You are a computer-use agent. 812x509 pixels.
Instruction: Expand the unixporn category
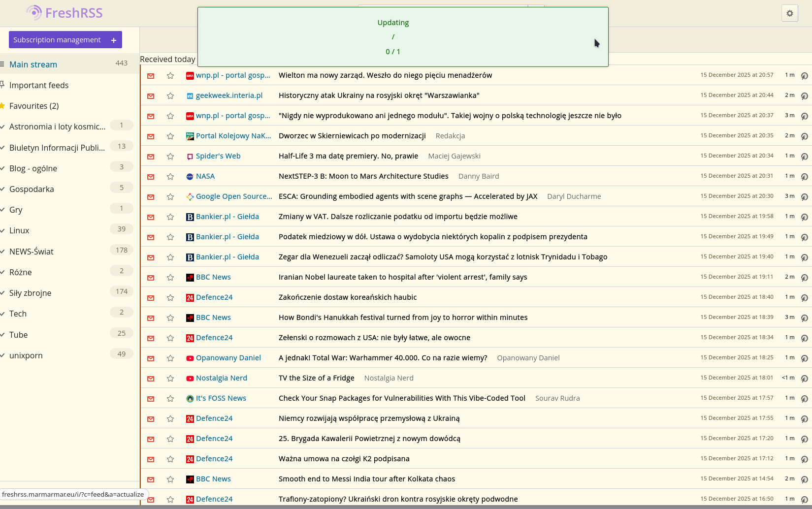(x=2, y=355)
